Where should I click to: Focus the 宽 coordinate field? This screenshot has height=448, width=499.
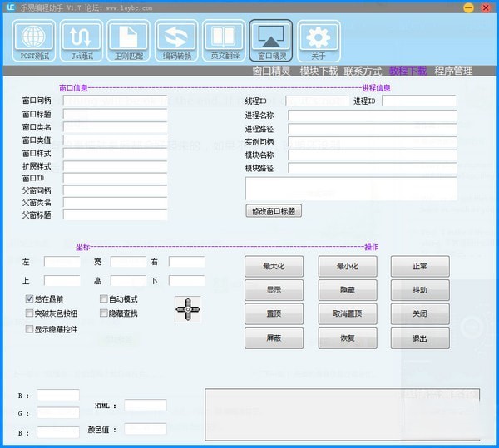[129, 262]
